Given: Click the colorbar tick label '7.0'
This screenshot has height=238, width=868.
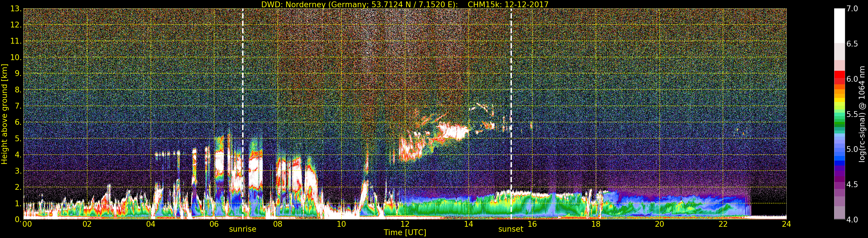Looking at the screenshot, I should (852, 9).
